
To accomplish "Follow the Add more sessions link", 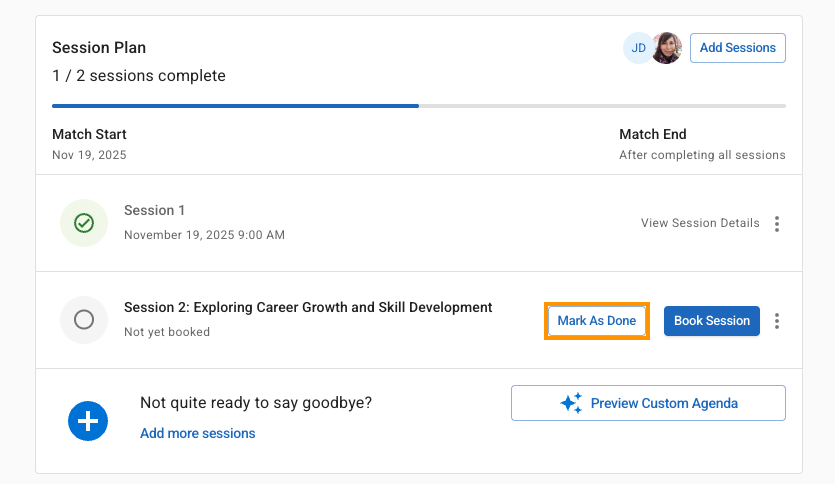I will [198, 434].
